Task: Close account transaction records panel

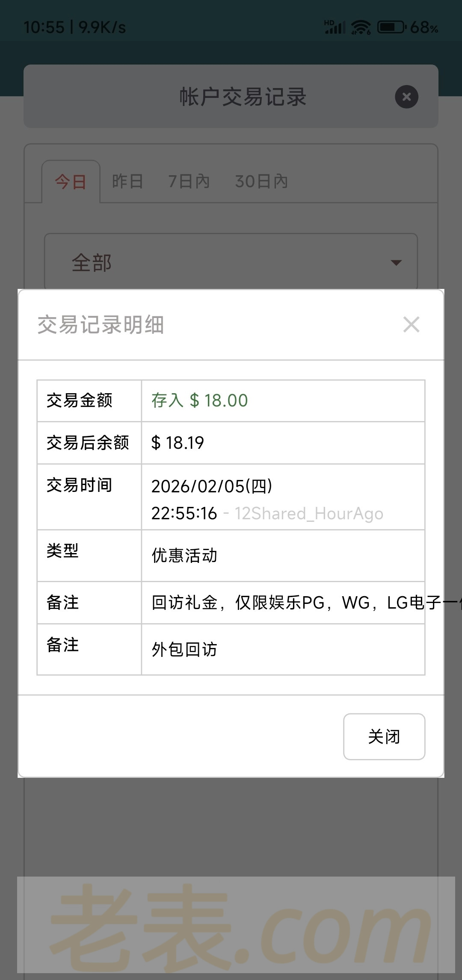Action: (406, 97)
